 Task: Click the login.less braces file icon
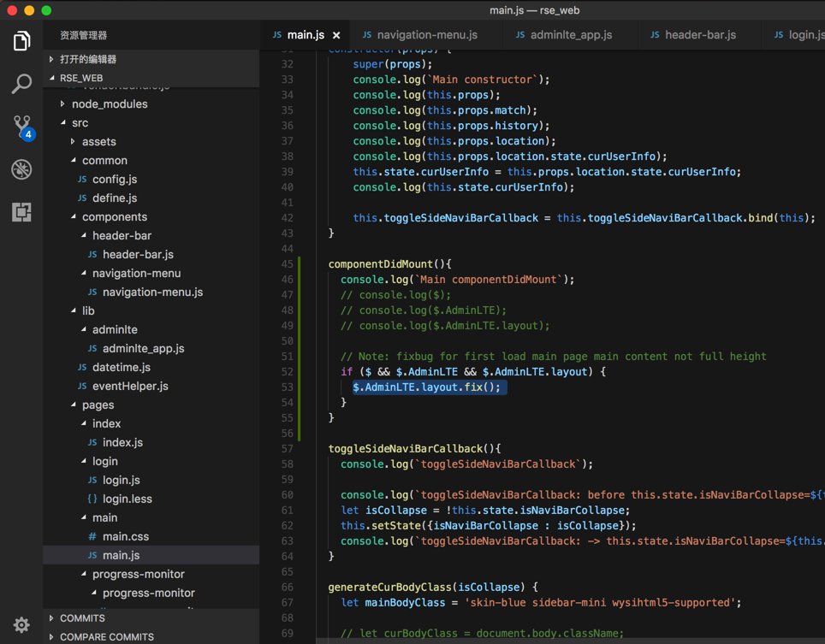click(92, 499)
